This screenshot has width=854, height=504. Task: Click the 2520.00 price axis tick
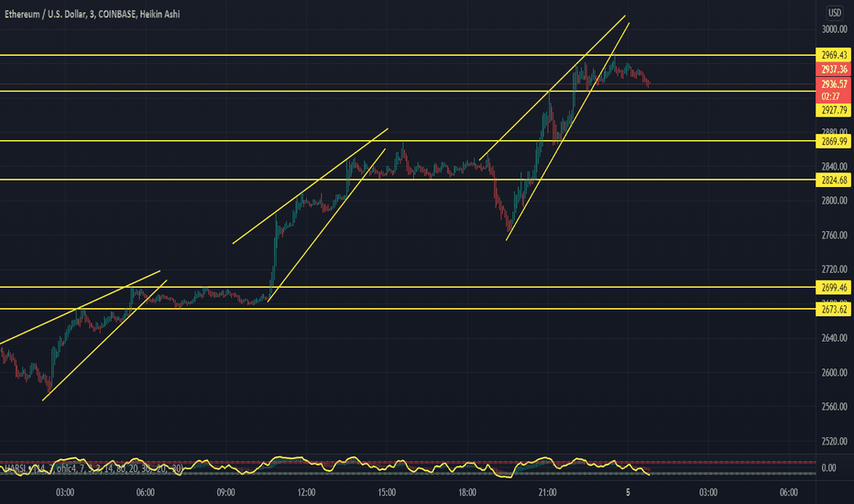(x=834, y=442)
